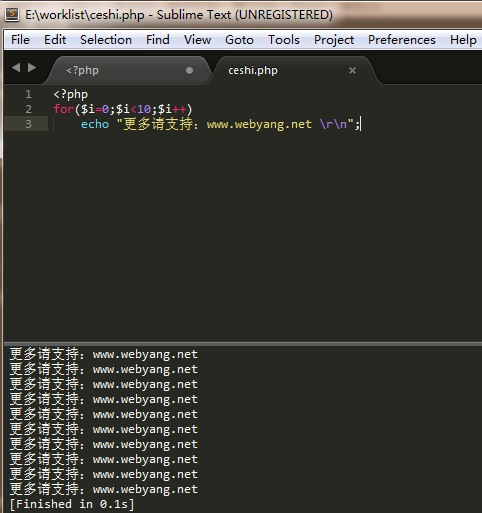The width and height of the screenshot is (482, 513).
Task: Open the Edit menu
Action: tap(55, 40)
